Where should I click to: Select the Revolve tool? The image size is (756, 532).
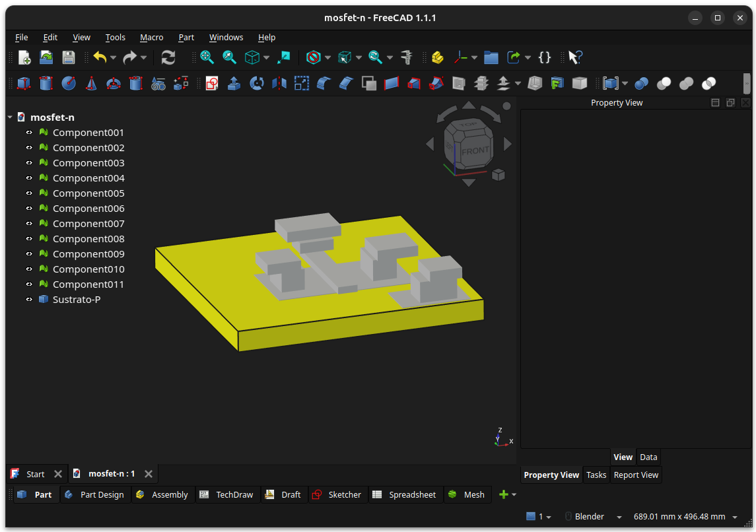click(256, 83)
